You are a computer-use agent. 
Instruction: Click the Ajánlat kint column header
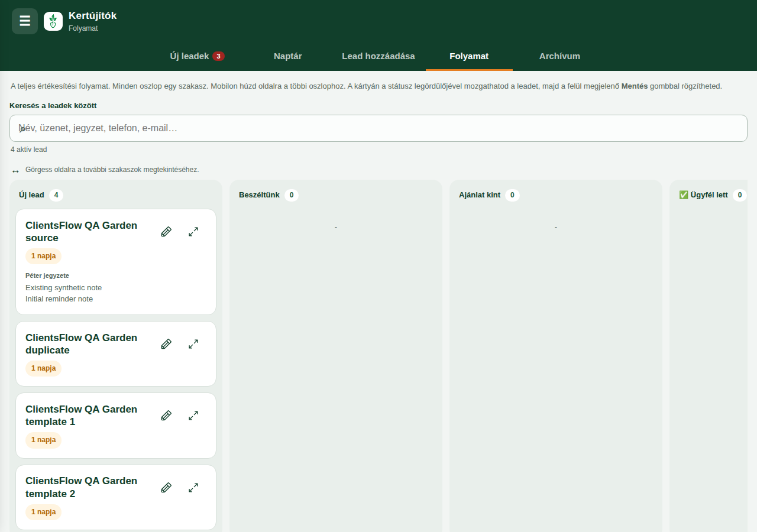click(480, 195)
